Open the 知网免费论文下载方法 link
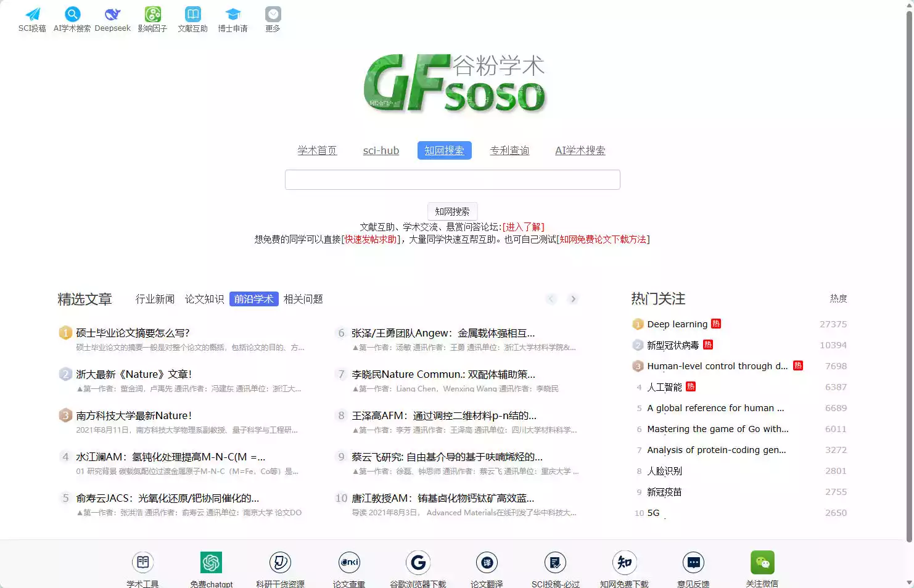This screenshot has height=588, width=914. (603, 239)
